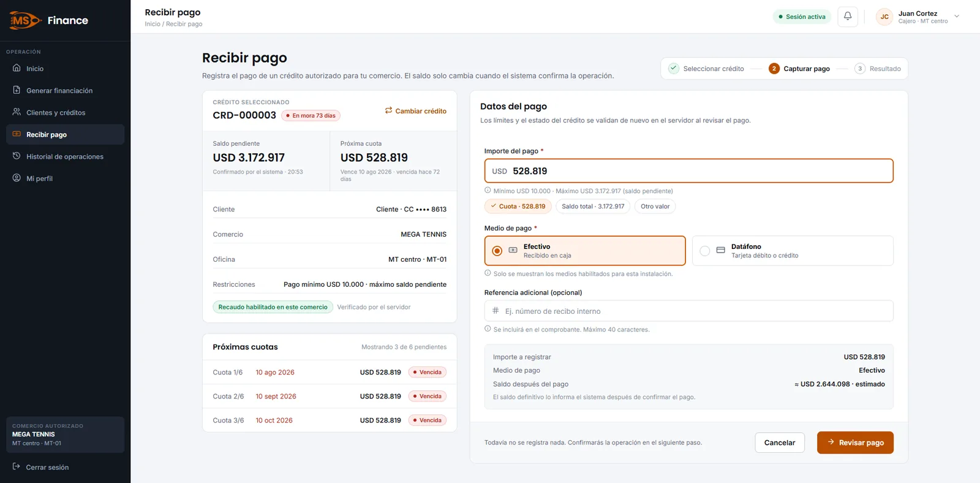Click the completed check icon for Seleccionar crédito

click(674, 68)
